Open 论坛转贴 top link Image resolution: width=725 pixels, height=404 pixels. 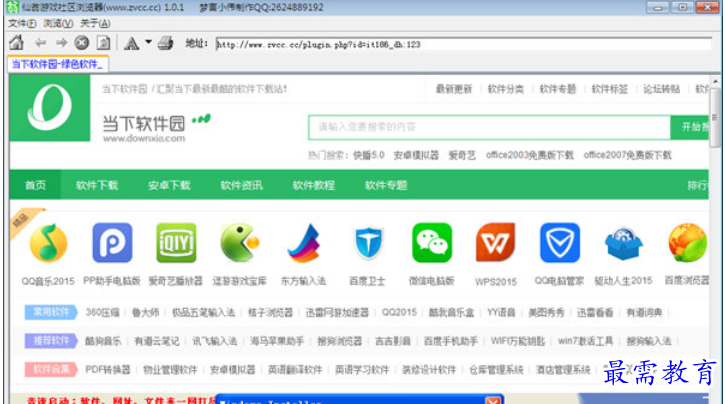click(662, 89)
